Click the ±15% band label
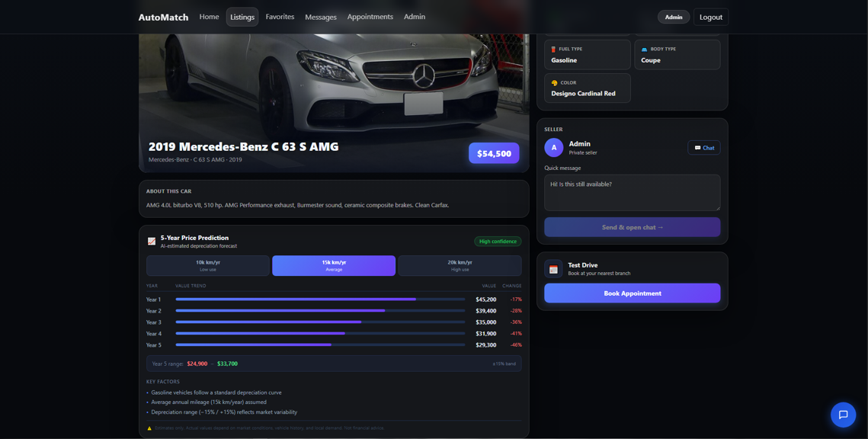Viewport: 868px width, 439px height. click(x=504, y=364)
